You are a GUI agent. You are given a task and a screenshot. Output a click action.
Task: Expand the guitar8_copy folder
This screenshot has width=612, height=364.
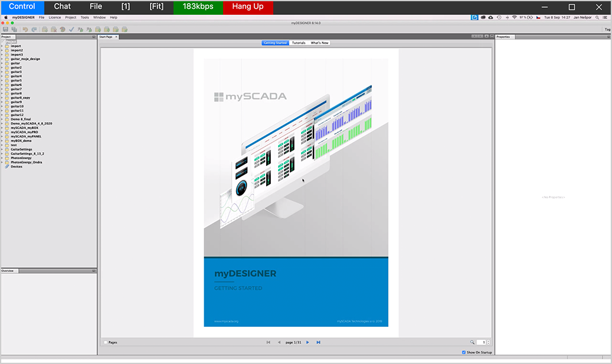[x=2, y=97]
